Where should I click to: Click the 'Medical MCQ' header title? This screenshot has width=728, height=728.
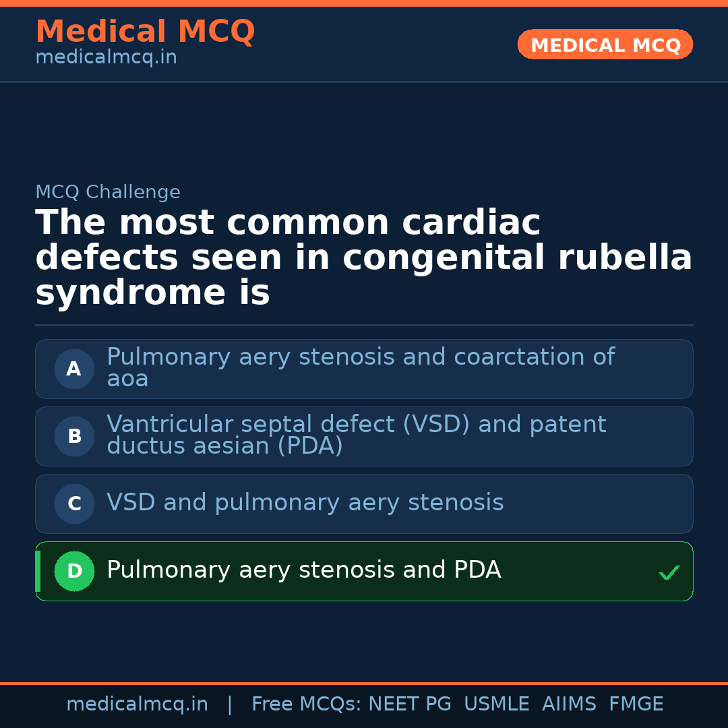point(145,32)
